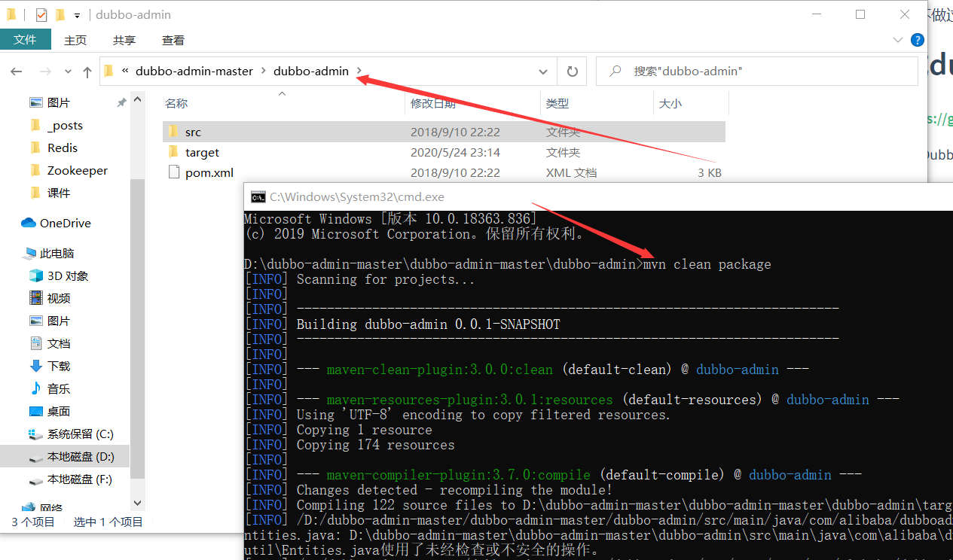The width and height of the screenshot is (953, 560).
Task: Sort by 大小 column header
Action: point(670,104)
